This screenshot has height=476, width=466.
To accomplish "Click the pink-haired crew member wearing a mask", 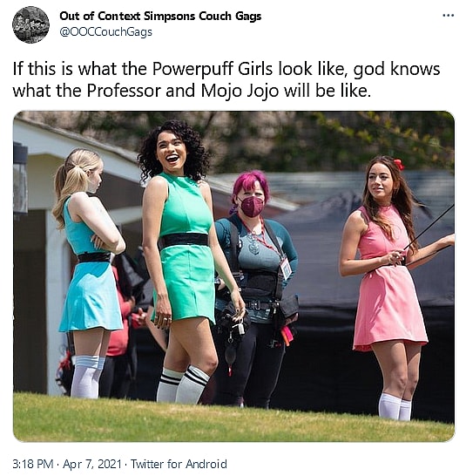I will click(255, 285).
